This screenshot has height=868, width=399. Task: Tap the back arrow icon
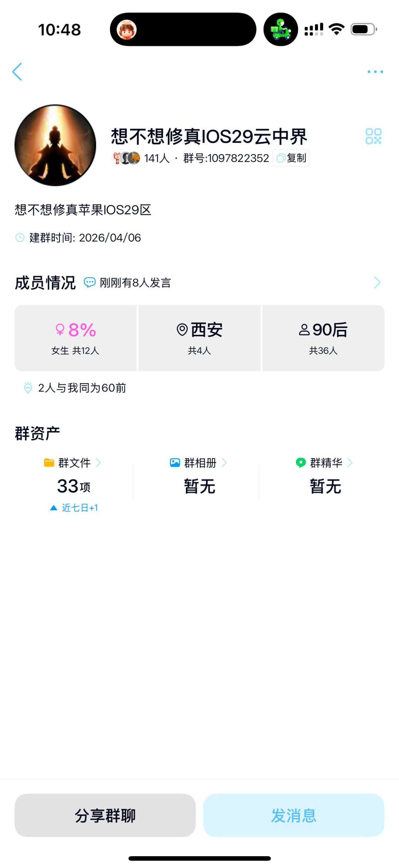[17, 71]
